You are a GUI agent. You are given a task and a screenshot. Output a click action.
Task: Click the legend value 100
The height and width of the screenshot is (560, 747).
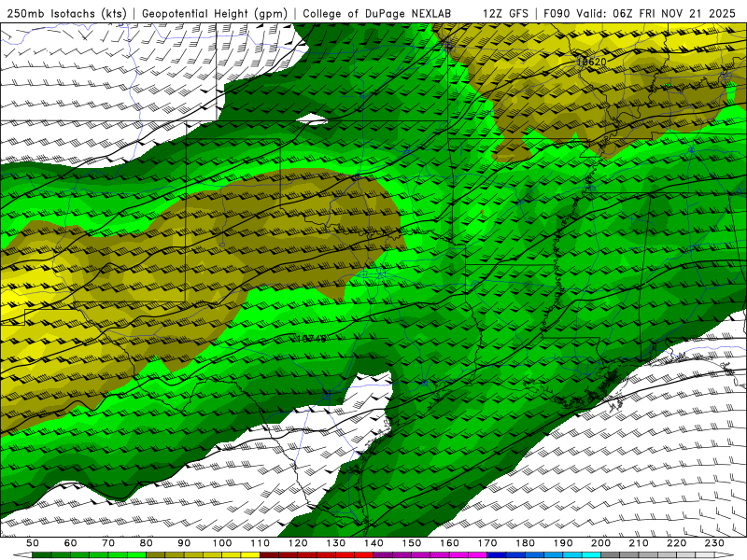222,543
